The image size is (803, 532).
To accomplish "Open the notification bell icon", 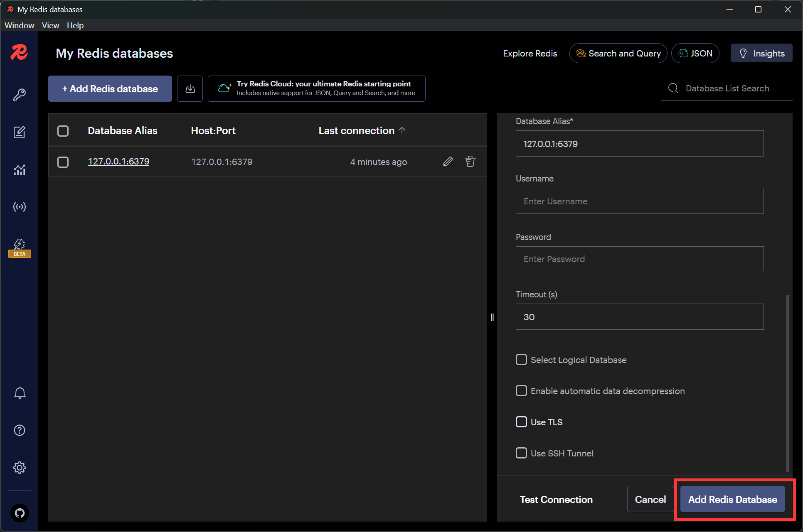I will pyautogui.click(x=20, y=393).
